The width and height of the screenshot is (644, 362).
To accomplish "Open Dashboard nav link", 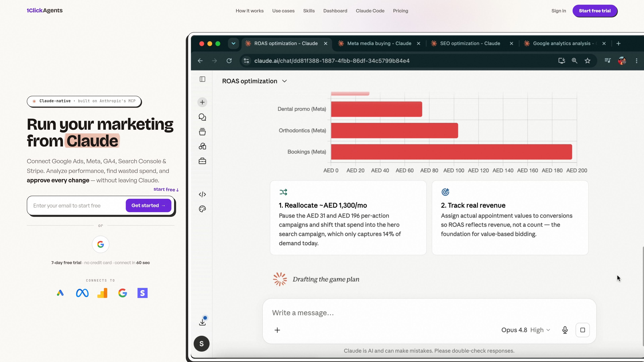I will [x=335, y=11].
